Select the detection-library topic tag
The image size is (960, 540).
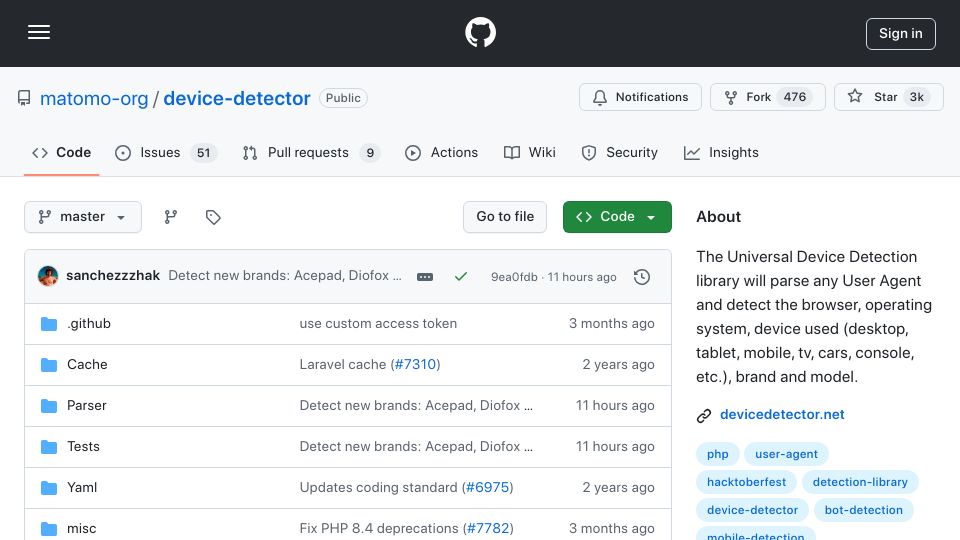(x=860, y=482)
